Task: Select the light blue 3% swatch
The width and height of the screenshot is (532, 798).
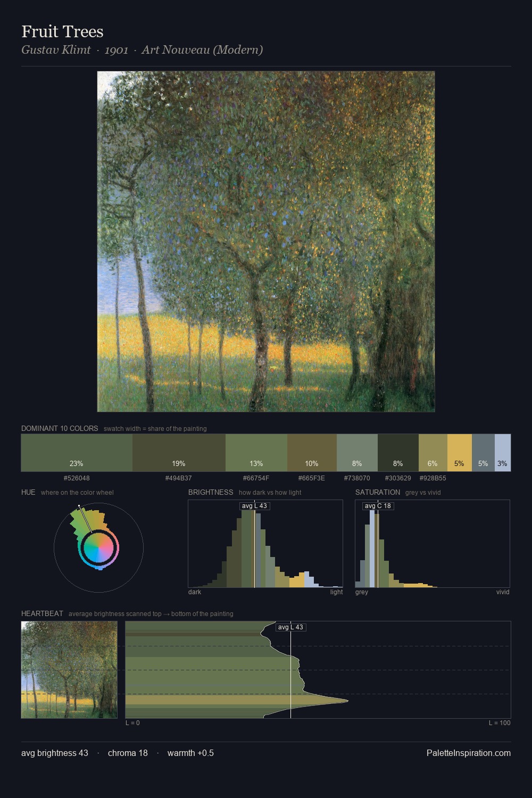Action: tap(503, 453)
